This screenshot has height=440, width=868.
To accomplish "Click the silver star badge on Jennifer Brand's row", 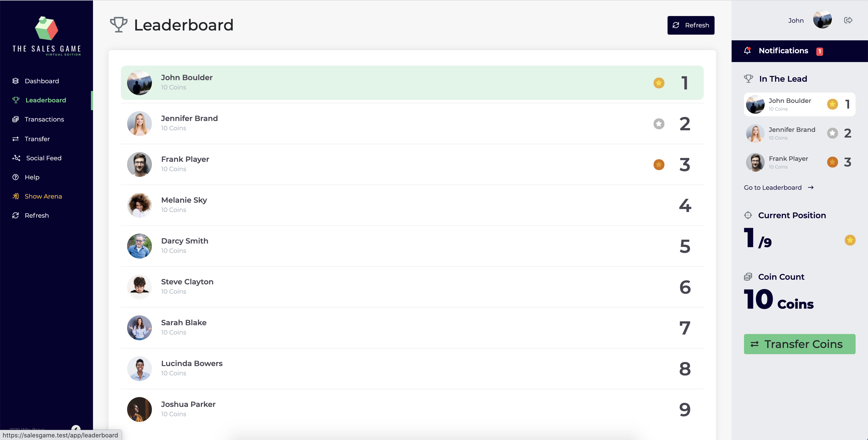I will click(x=659, y=124).
